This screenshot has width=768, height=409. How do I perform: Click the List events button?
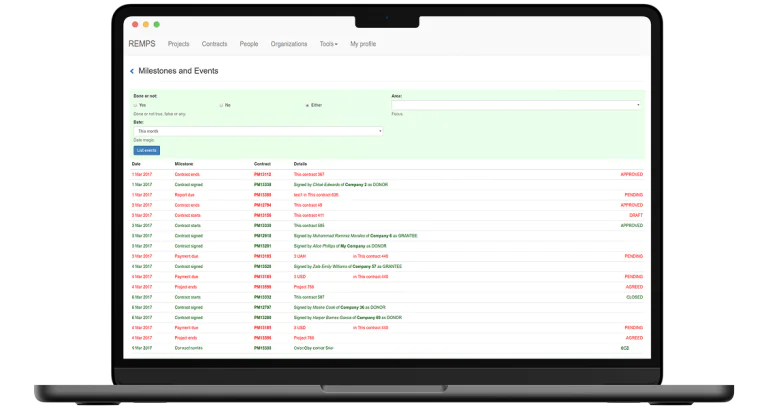click(x=146, y=150)
